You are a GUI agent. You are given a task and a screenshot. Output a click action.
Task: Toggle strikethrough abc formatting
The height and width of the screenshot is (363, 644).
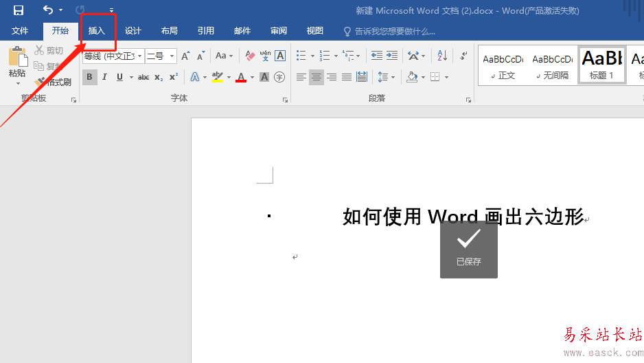(143, 77)
